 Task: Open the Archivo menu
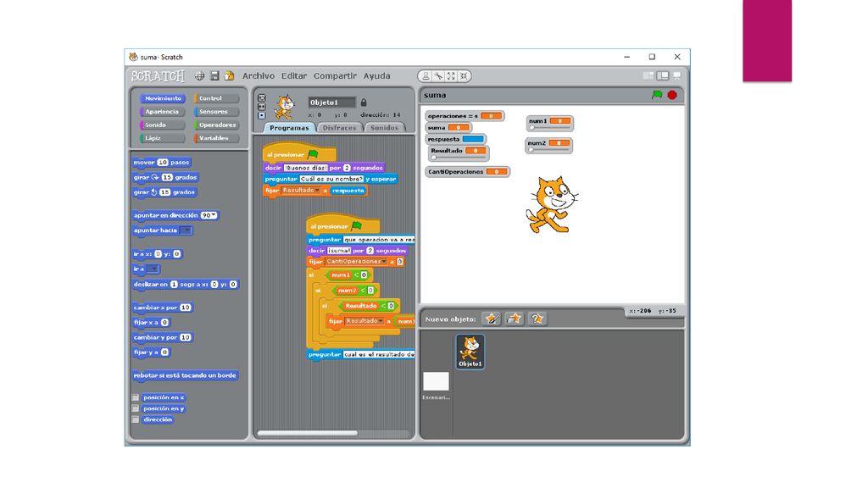[x=259, y=75]
